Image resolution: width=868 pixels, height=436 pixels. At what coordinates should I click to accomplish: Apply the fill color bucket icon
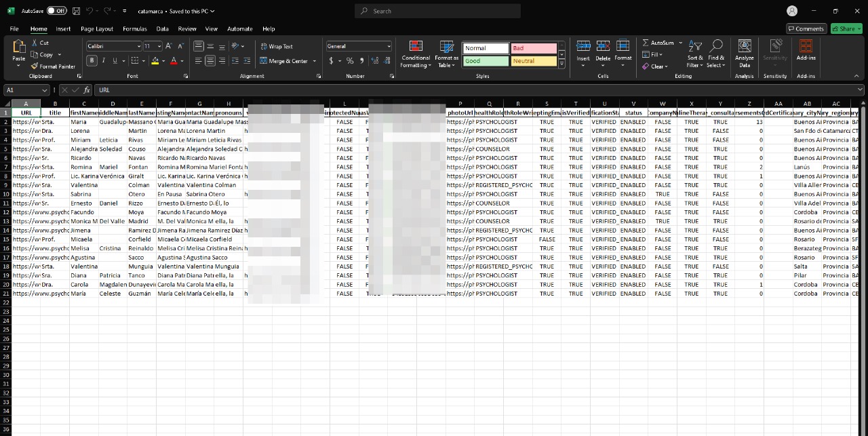coord(155,60)
